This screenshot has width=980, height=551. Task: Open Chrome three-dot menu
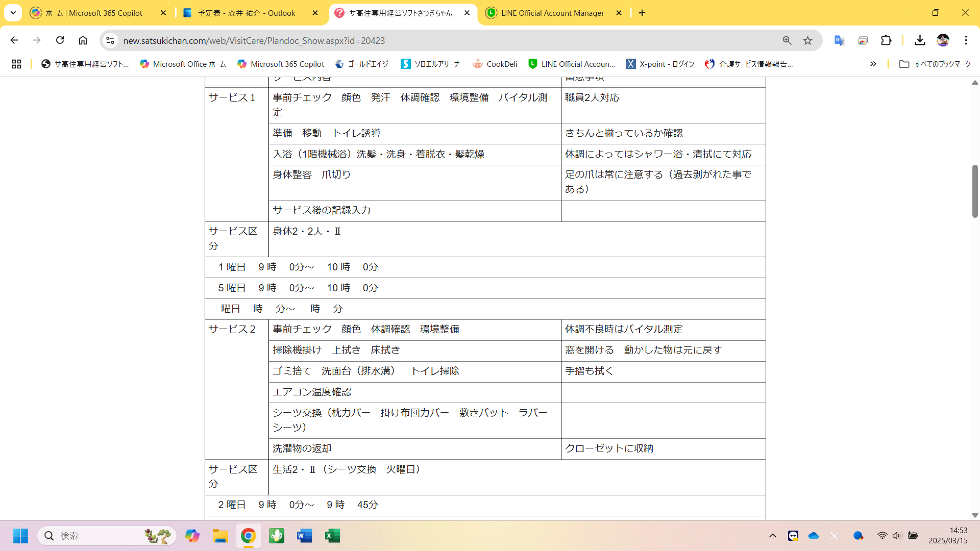tap(966, 40)
